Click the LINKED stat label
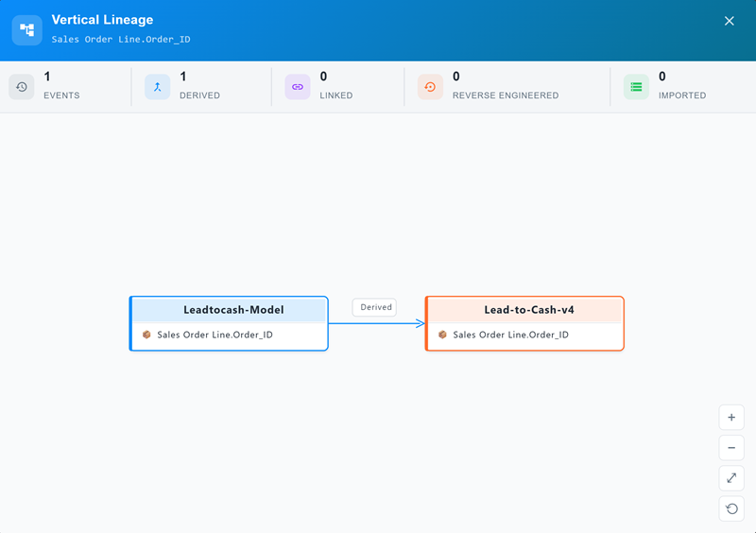The width and height of the screenshot is (756, 533). pyautogui.click(x=336, y=95)
